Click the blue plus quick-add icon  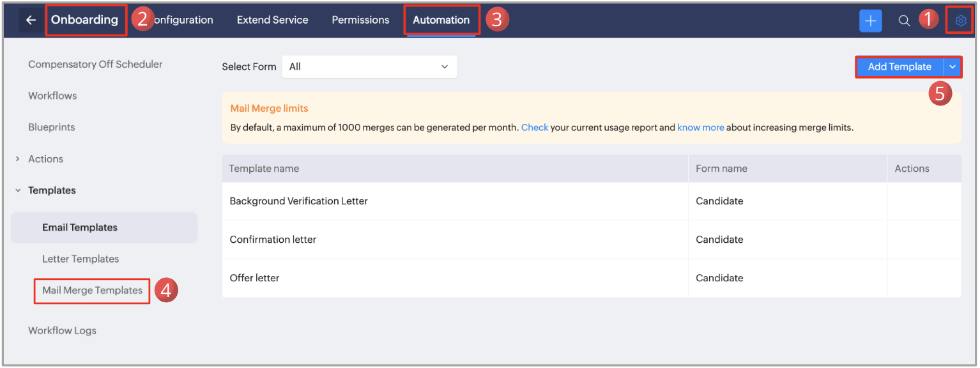870,20
